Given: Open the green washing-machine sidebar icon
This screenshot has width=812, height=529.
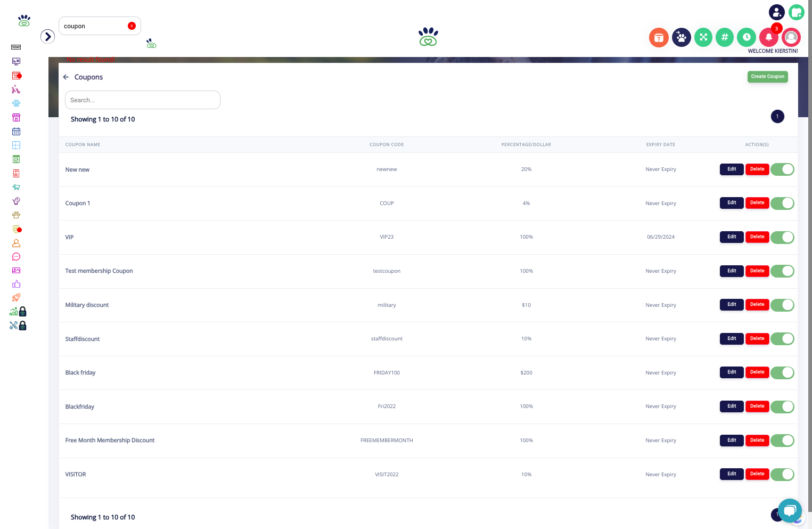Looking at the screenshot, I should (16, 159).
